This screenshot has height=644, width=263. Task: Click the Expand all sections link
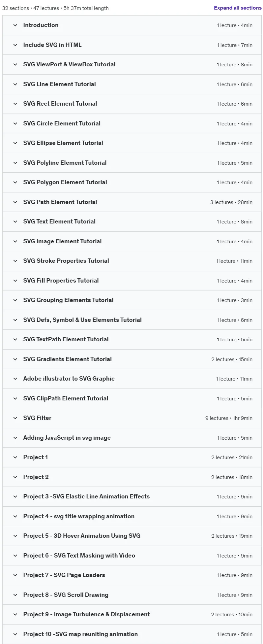pyautogui.click(x=238, y=8)
